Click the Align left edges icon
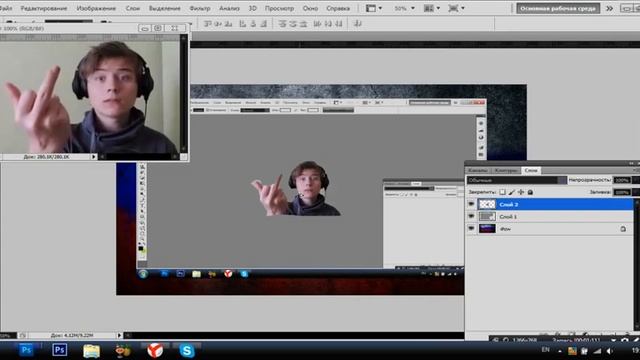Screen dimensions: 640x360 [243, 24]
